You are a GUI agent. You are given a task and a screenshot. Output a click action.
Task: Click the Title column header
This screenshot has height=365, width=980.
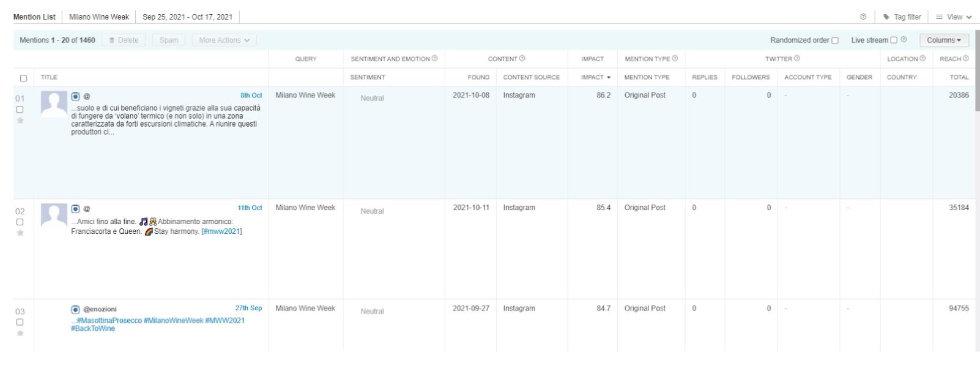pyautogui.click(x=49, y=78)
